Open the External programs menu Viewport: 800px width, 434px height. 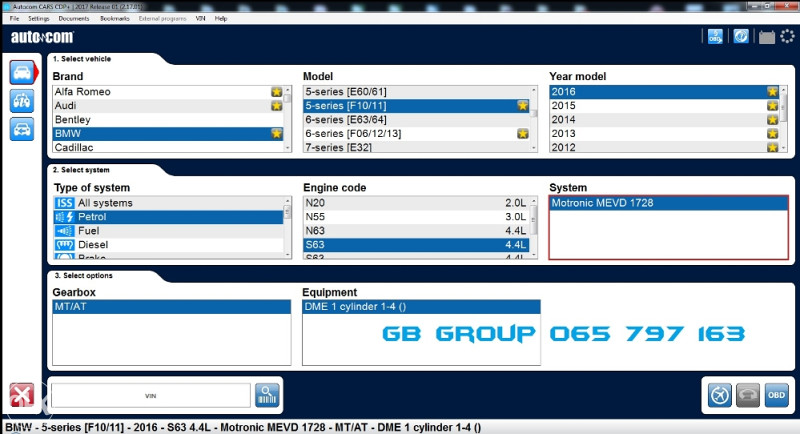162,18
